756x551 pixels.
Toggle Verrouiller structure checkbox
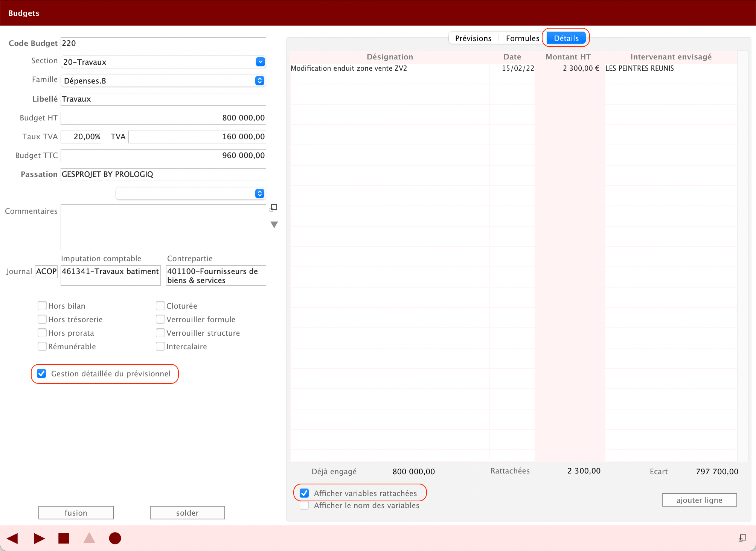160,333
